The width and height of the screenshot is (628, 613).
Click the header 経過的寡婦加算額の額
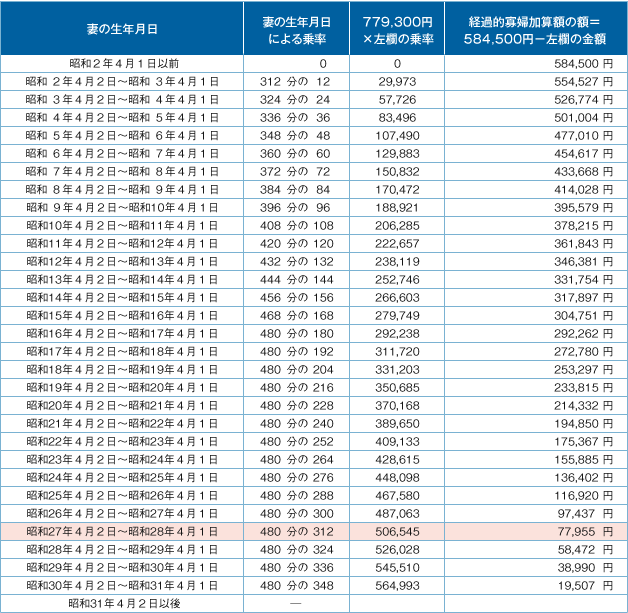point(536,30)
